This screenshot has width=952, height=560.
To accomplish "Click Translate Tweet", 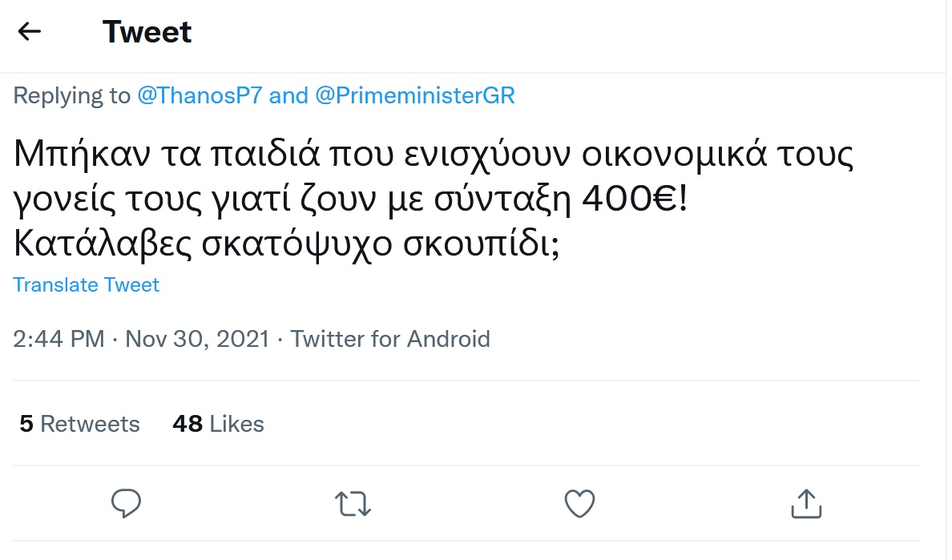I will pyautogui.click(x=87, y=285).
